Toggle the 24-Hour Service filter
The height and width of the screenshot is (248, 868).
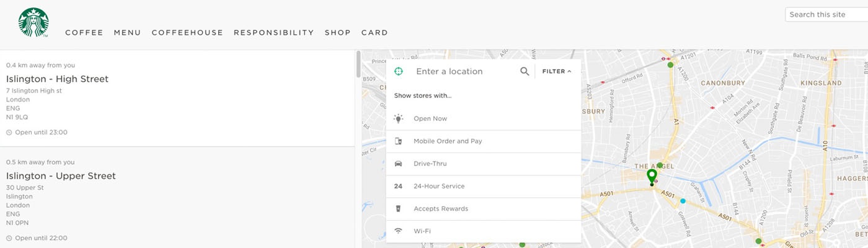click(x=484, y=186)
